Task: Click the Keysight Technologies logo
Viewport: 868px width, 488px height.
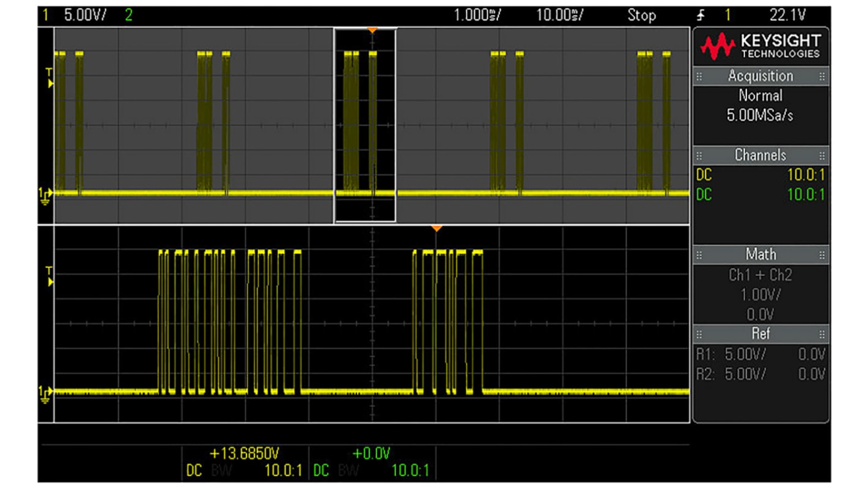Action: [761, 45]
